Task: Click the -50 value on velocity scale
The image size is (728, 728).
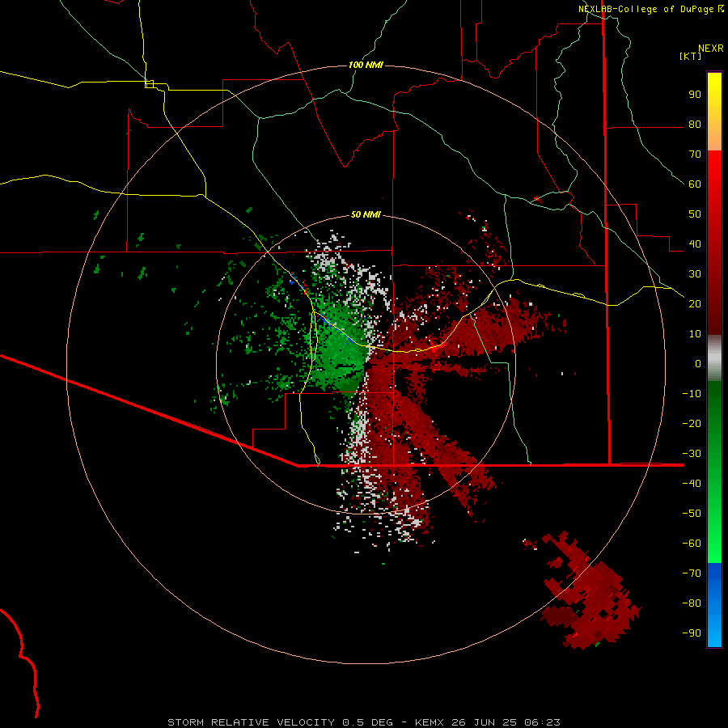Action: click(692, 513)
